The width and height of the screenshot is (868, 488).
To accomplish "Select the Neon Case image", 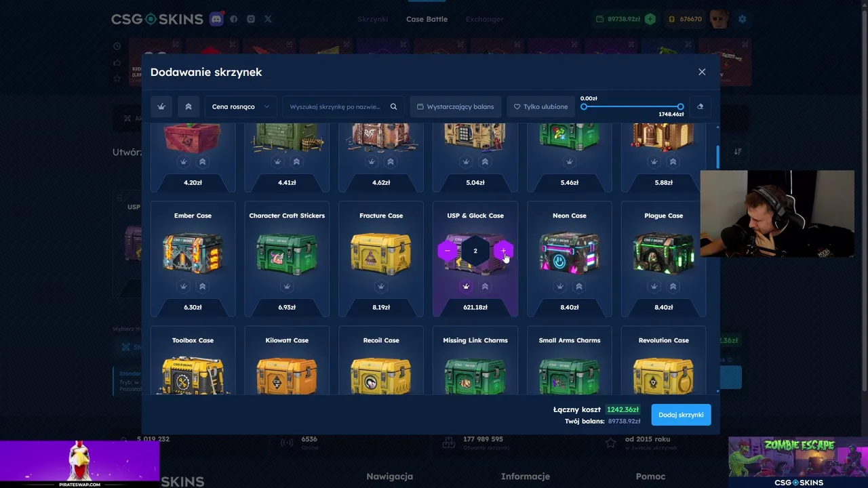I will pyautogui.click(x=570, y=252).
